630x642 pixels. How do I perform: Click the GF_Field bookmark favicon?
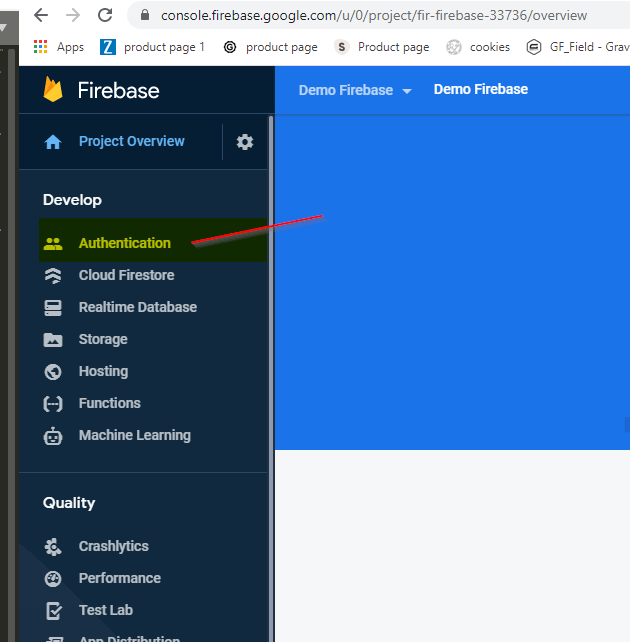click(x=534, y=47)
